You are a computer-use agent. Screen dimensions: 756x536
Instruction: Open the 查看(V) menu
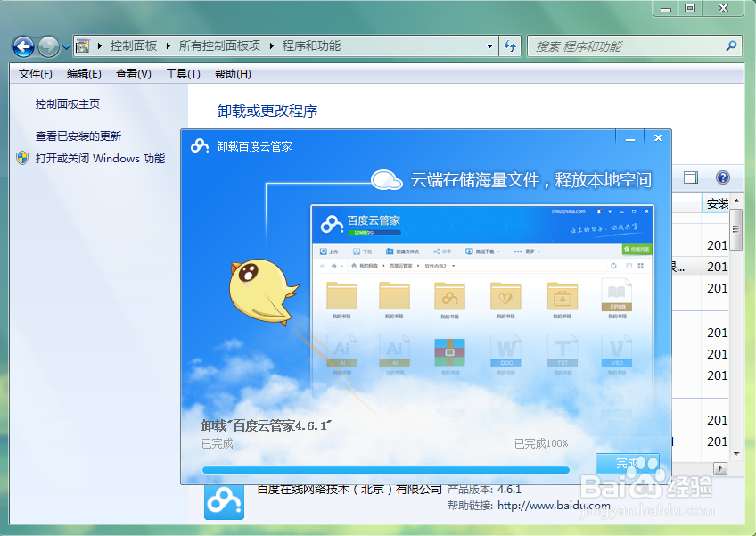click(134, 74)
